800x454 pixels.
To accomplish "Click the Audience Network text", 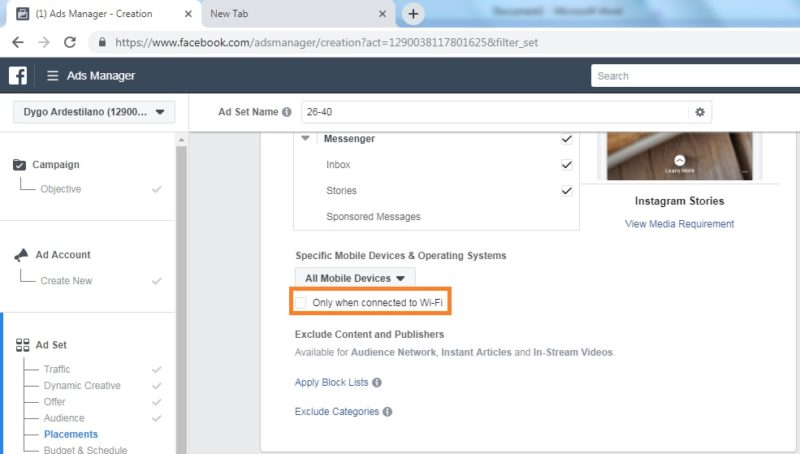I will click(393, 352).
